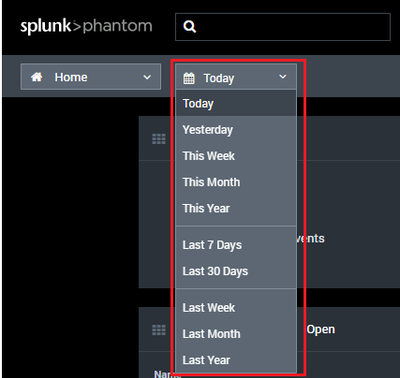The width and height of the screenshot is (400, 378).
Task: Choose This Week date range
Action: pyautogui.click(x=236, y=156)
